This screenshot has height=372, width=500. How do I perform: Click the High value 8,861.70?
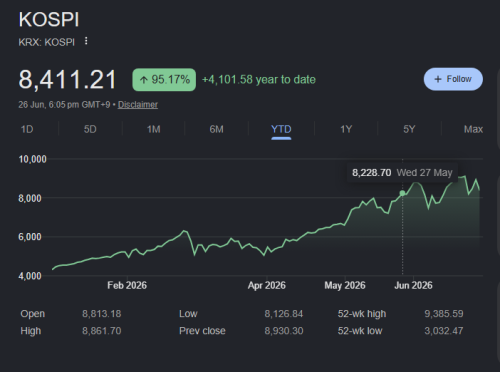pos(102,331)
